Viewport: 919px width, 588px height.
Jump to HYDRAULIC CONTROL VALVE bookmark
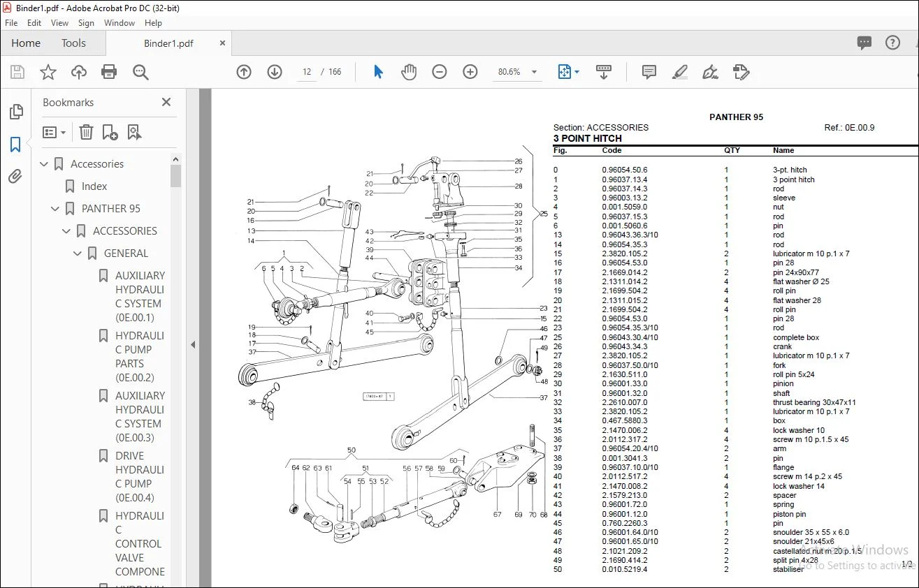coord(140,544)
